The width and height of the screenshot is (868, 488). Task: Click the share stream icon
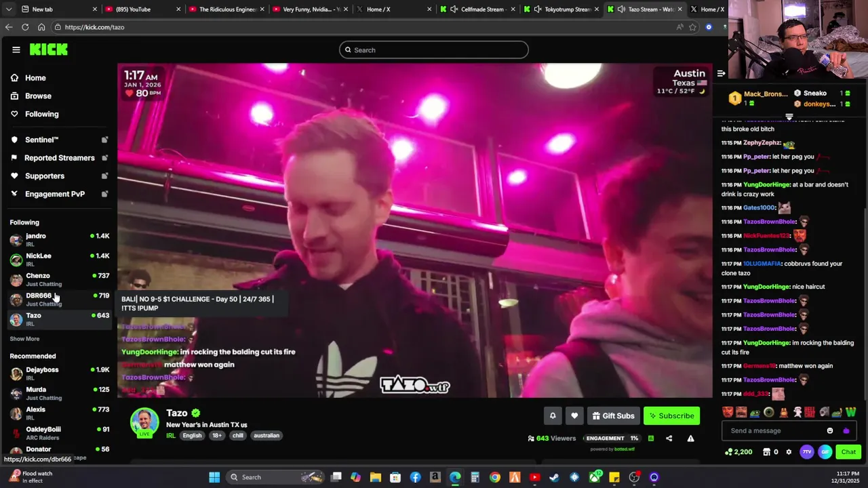click(x=669, y=439)
